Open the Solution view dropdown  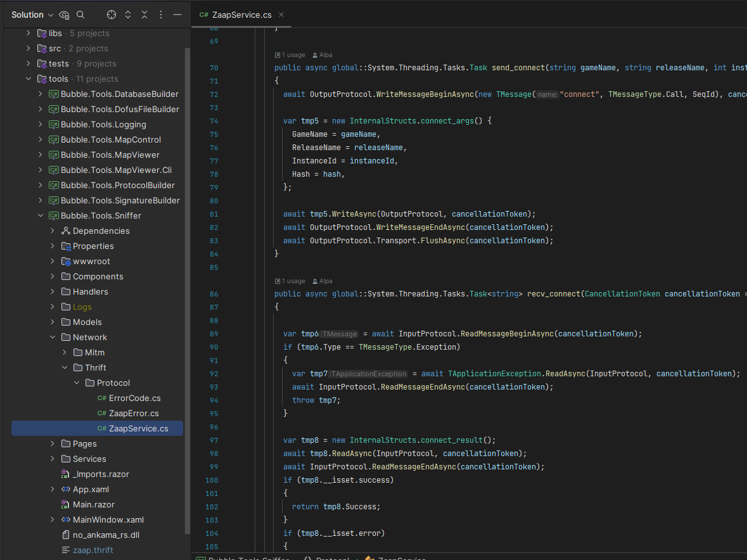(32, 15)
